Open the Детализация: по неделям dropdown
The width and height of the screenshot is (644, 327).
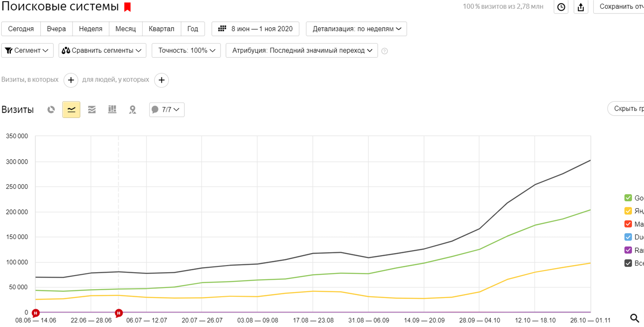(x=356, y=29)
